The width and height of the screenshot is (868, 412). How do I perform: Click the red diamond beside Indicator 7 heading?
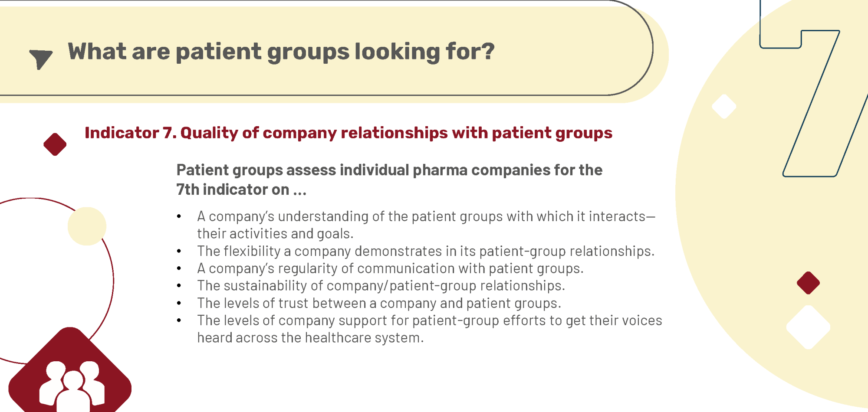point(55,144)
